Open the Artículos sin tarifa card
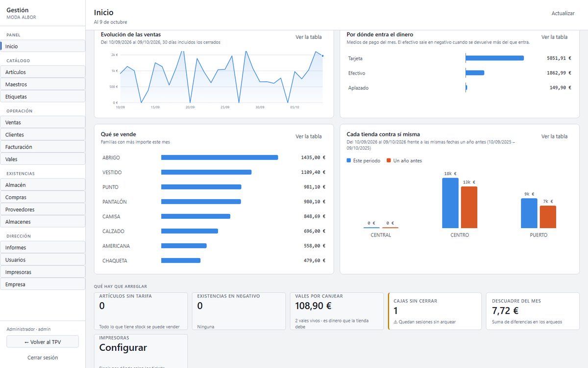This screenshot has width=588, height=368. [141, 311]
